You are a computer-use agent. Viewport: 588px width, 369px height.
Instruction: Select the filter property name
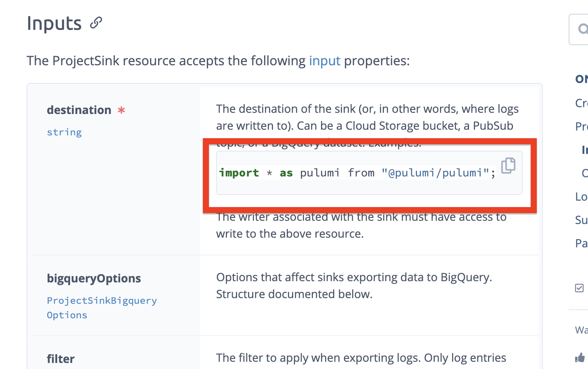60,359
